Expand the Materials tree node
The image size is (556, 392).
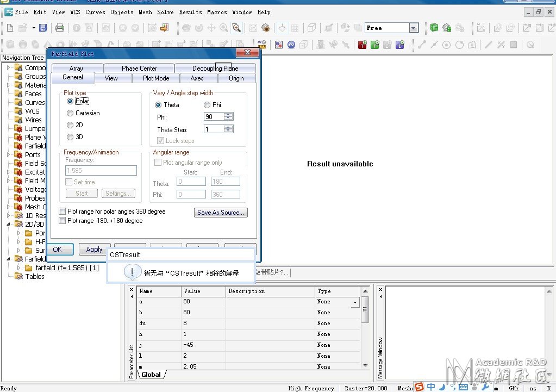9,85
